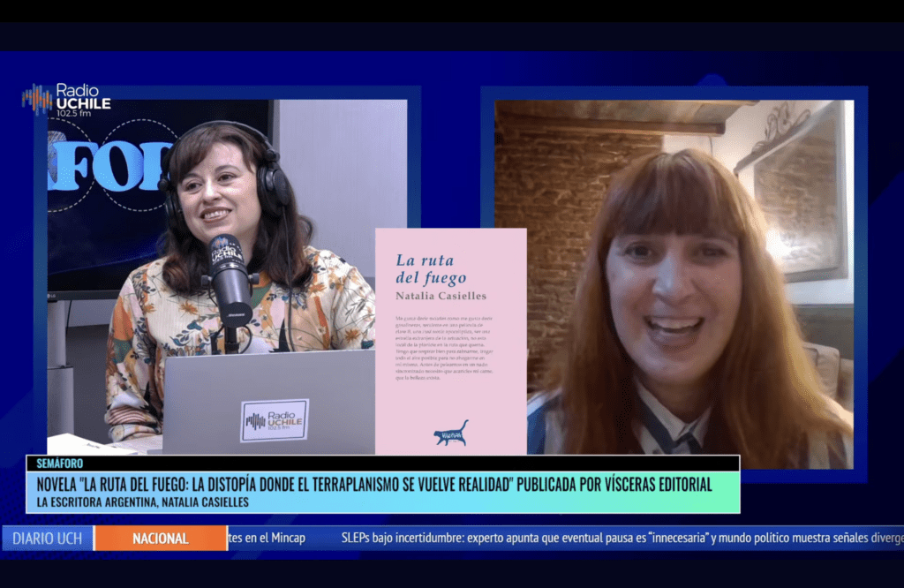Click the Radio UChile sticker on the laptop
This screenshot has height=588, width=904.
[275, 420]
